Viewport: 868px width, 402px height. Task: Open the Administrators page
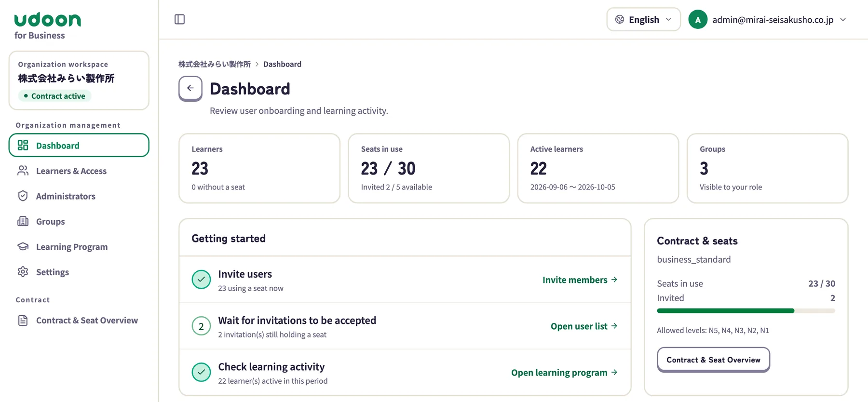79,196
